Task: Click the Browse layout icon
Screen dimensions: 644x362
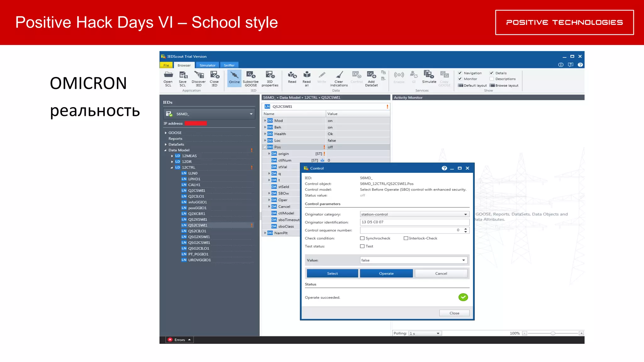Action: [x=492, y=85]
